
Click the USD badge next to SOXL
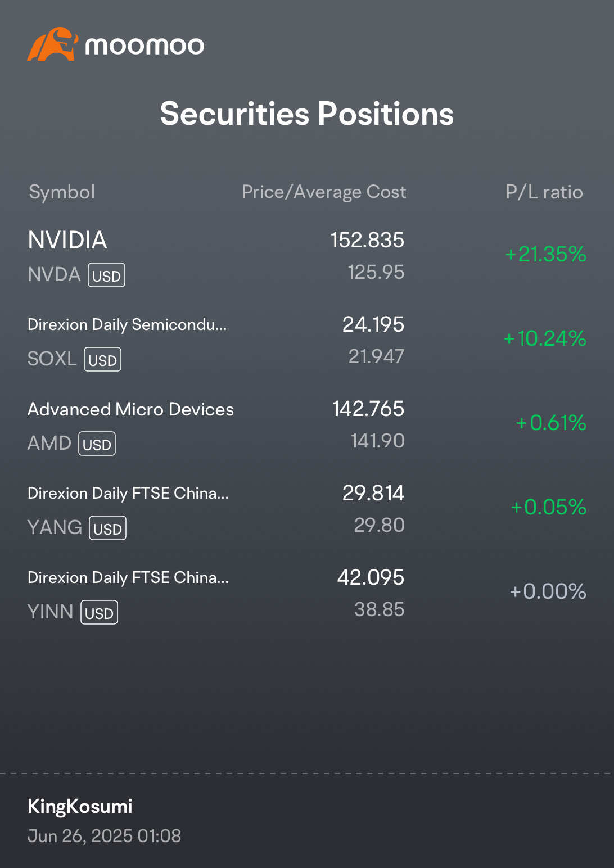click(x=102, y=360)
